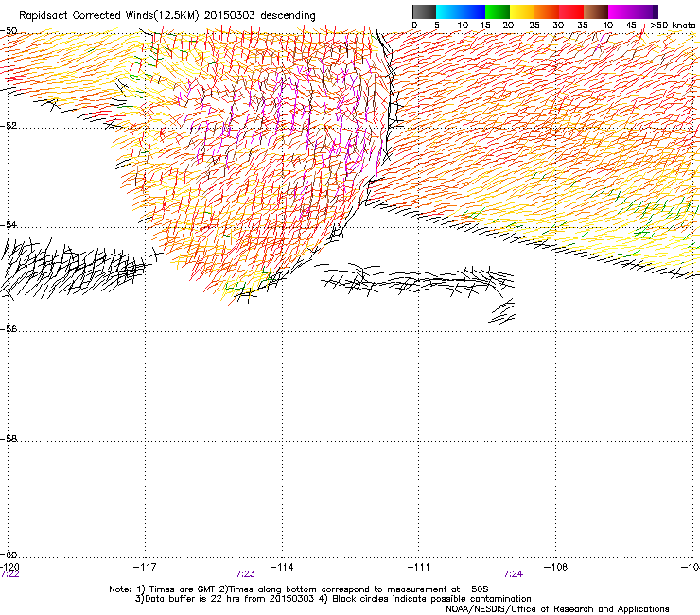Image resolution: width=700 pixels, height=615 pixels.
Task: Click the green 15-20 knots legend swatch
Action: pyautogui.click(x=498, y=11)
